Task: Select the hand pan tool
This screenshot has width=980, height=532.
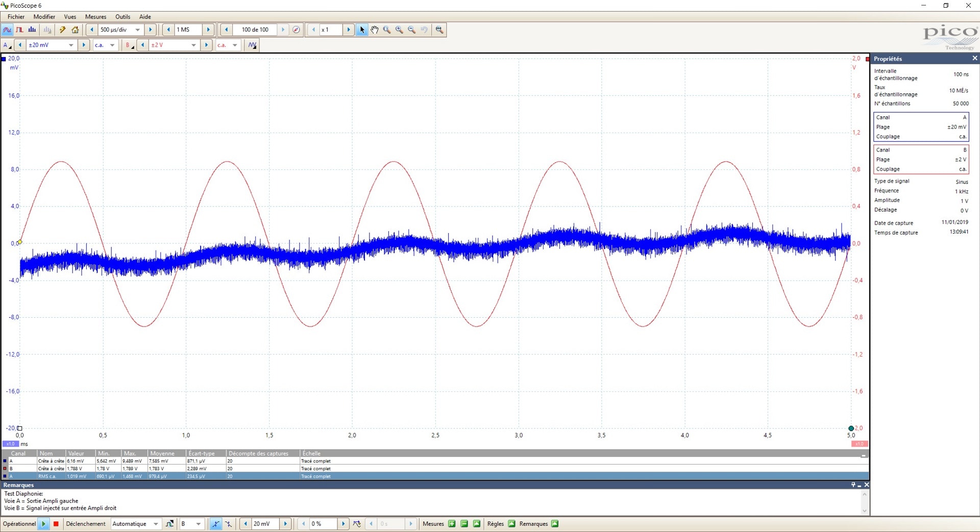Action: point(375,30)
